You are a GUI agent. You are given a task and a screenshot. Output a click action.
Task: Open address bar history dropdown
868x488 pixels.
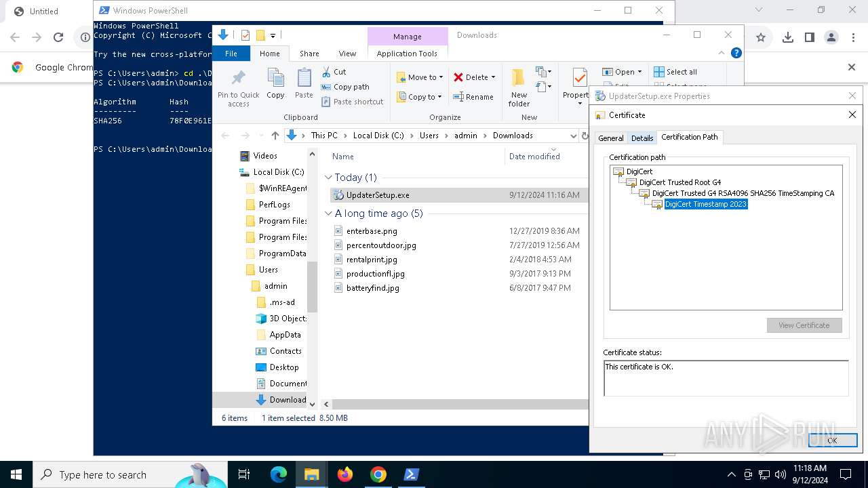[x=573, y=136]
